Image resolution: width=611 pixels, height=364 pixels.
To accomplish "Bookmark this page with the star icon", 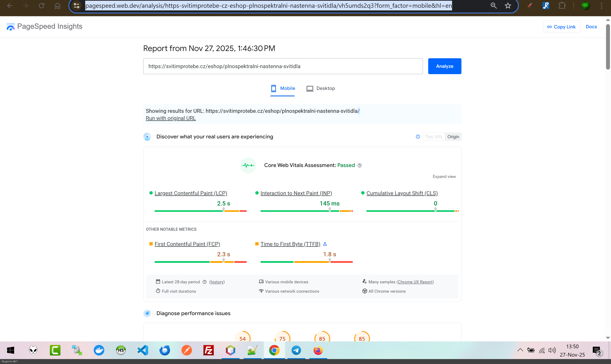I will [508, 6].
